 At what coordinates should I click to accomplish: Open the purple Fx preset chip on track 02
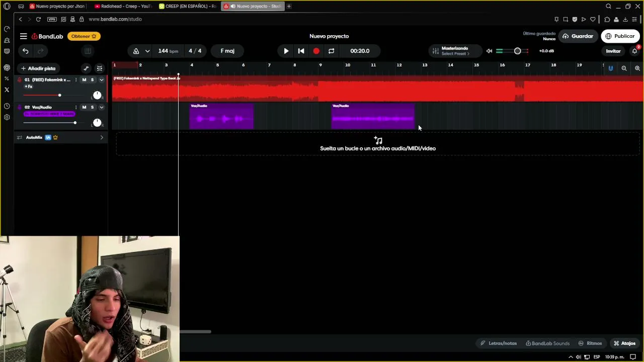point(49,114)
